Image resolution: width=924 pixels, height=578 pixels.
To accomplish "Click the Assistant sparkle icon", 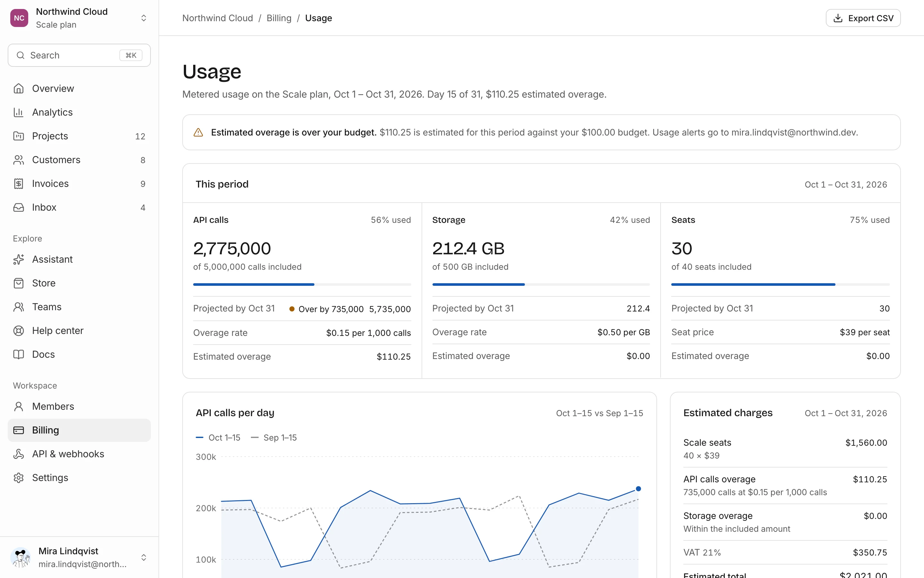I will (19, 259).
